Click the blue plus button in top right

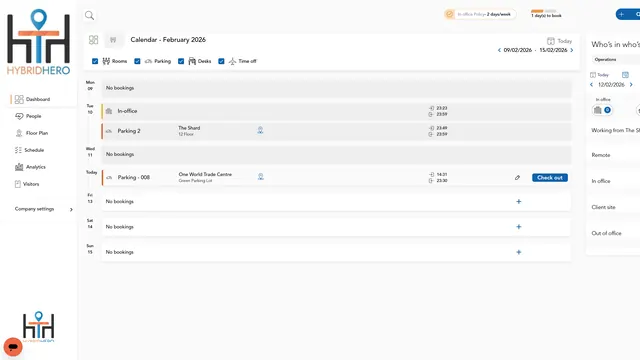[628, 14]
